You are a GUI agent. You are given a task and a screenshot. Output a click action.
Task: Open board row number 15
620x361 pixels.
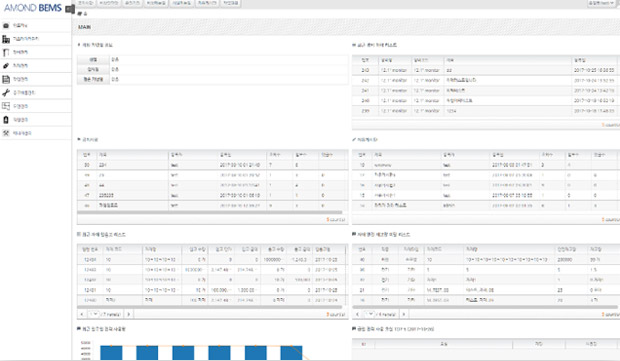[x=486, y=195]
